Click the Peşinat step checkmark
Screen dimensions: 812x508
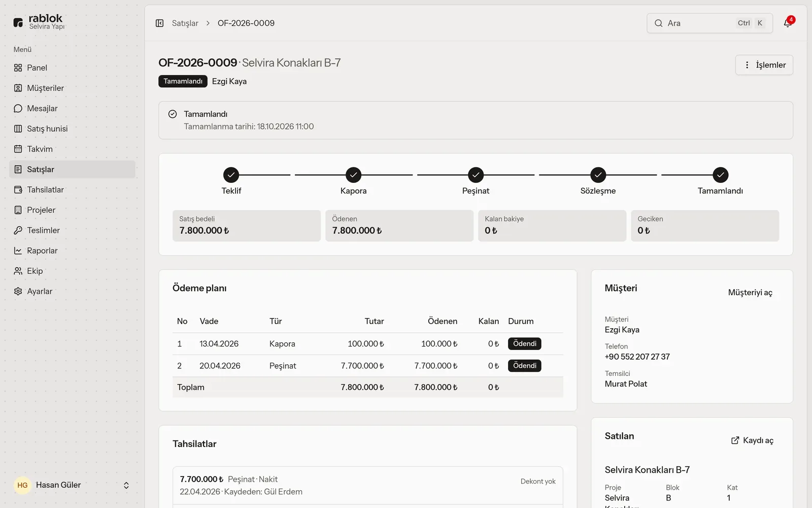pos(476,175)
